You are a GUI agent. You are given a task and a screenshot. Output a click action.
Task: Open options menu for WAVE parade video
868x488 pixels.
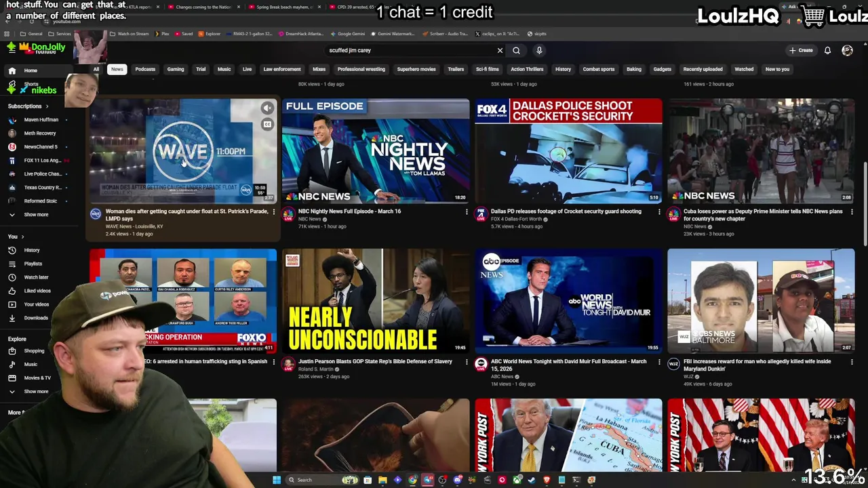[x=274, y=212]
